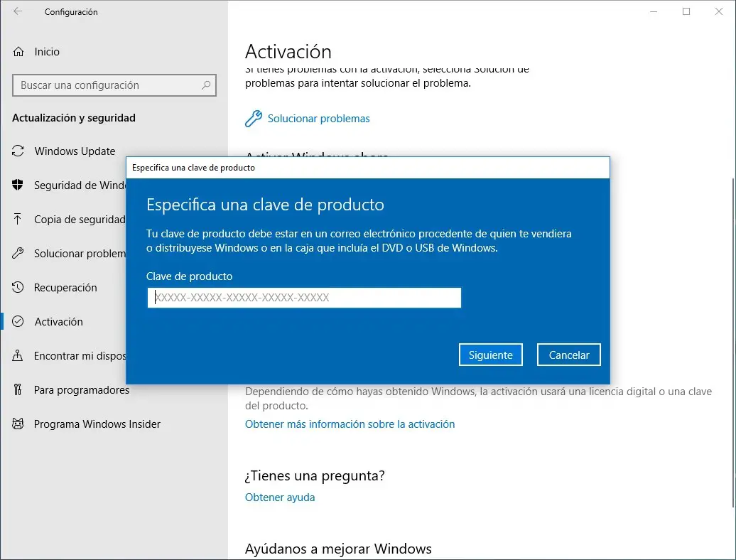Open Para programadores section

[x=82, y=389]
